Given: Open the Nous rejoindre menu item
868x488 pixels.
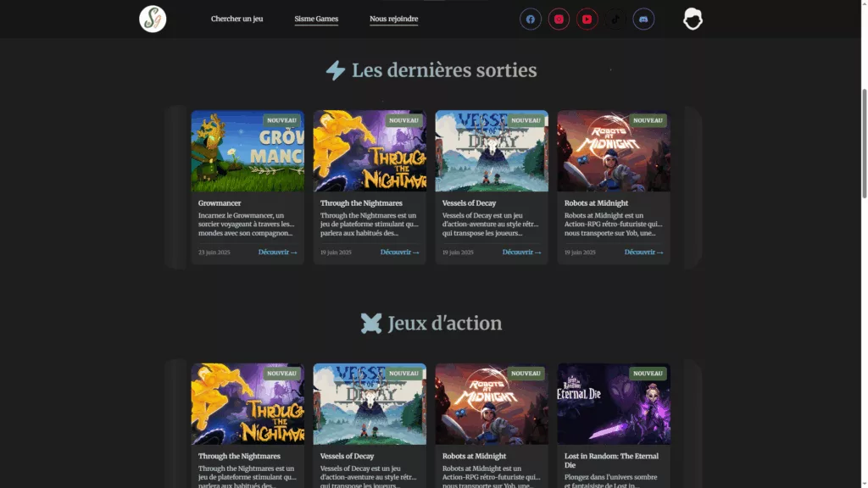Looking at the screenshot, I should coord(393,19).
